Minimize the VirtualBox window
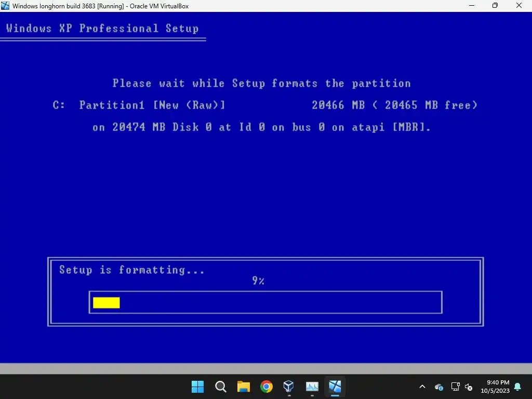Image resolution: width=532 pixels, height=399 pixels. pos(472,6)
